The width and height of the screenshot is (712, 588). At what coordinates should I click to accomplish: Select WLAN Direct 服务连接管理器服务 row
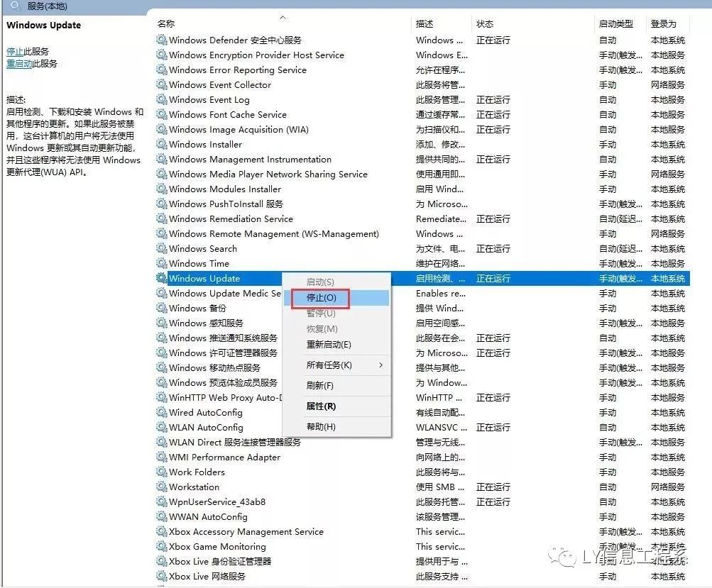point(422,442)
